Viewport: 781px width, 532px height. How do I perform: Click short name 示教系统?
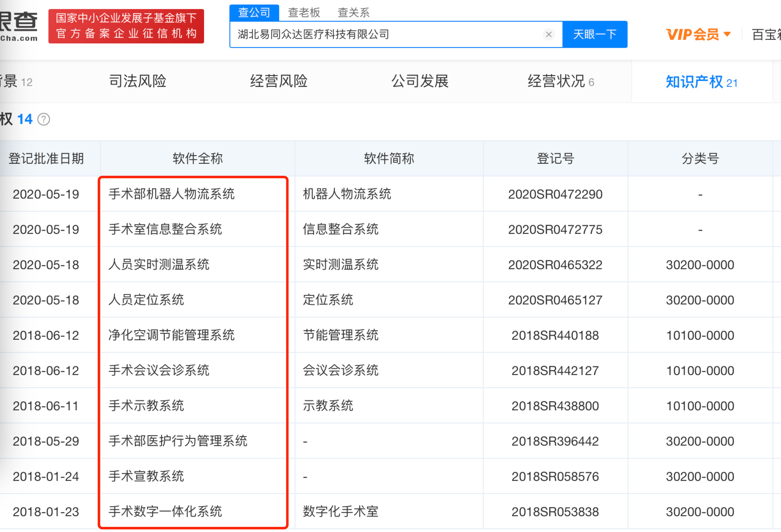click(x=328, y=406)
